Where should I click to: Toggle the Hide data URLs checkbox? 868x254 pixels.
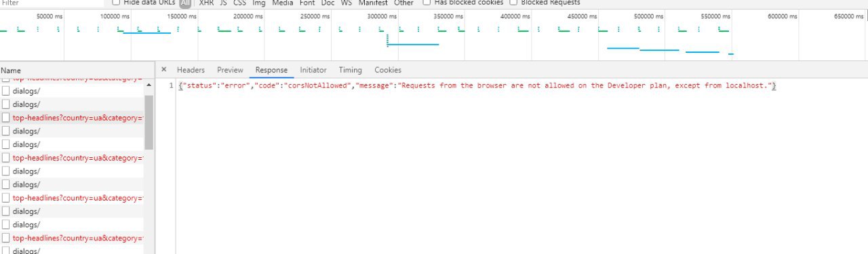[x=116, y=3]
